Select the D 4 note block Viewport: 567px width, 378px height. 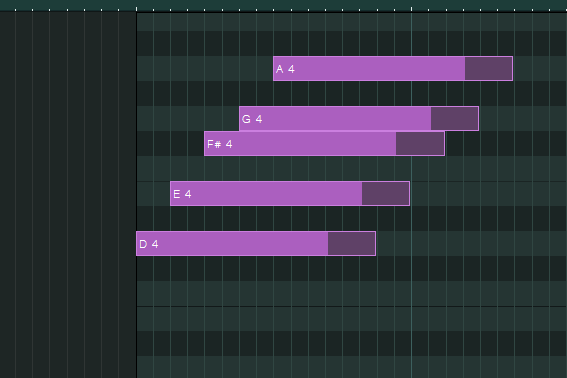(256, 243)
